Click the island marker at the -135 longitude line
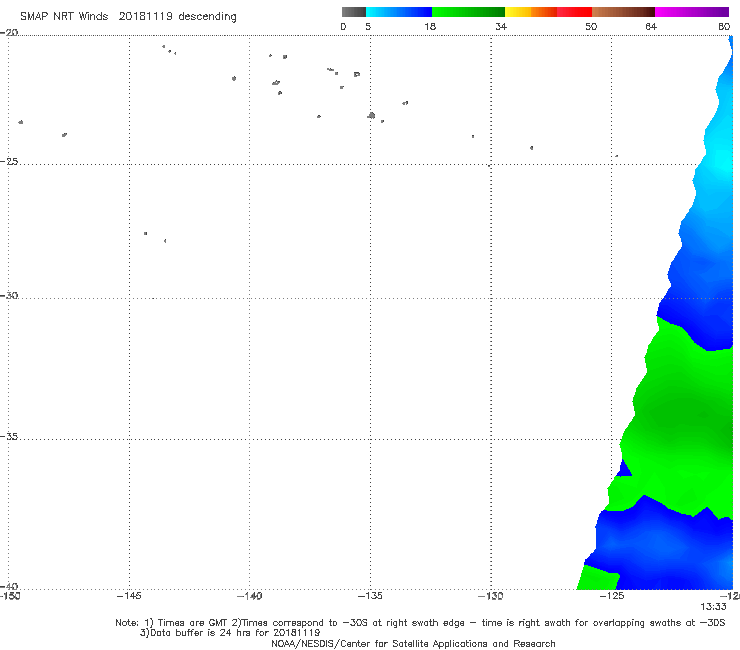740x650 pixels. pyautogui.click(x=371, y=115)
